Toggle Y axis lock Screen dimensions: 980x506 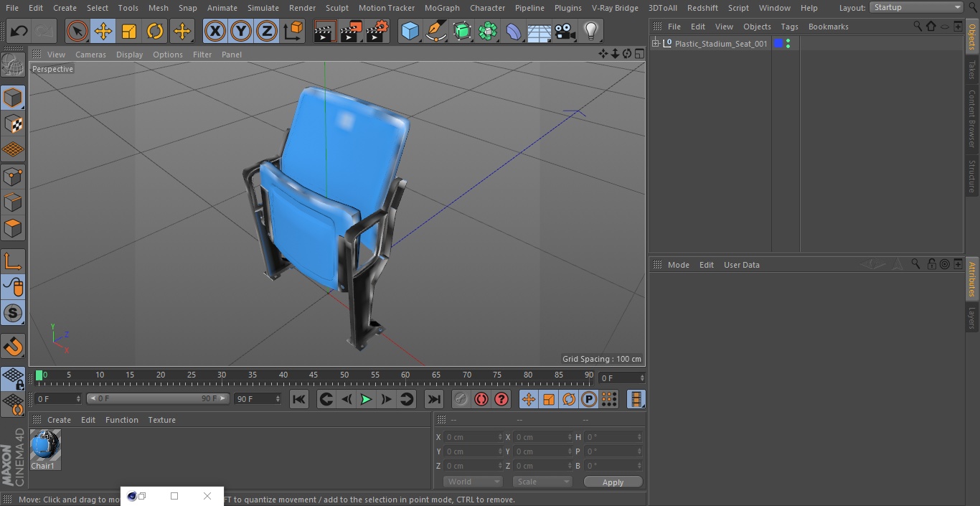pos(241,31)
